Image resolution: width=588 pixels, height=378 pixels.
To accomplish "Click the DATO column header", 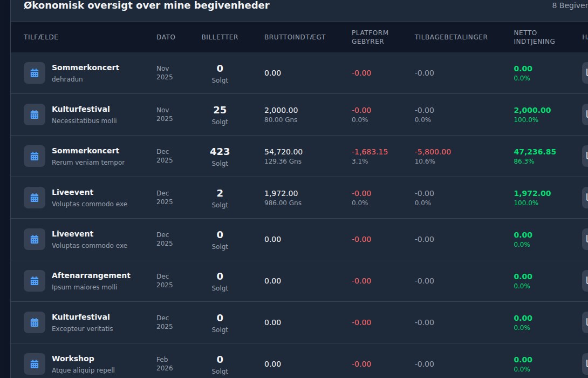I will pos(166,37).
